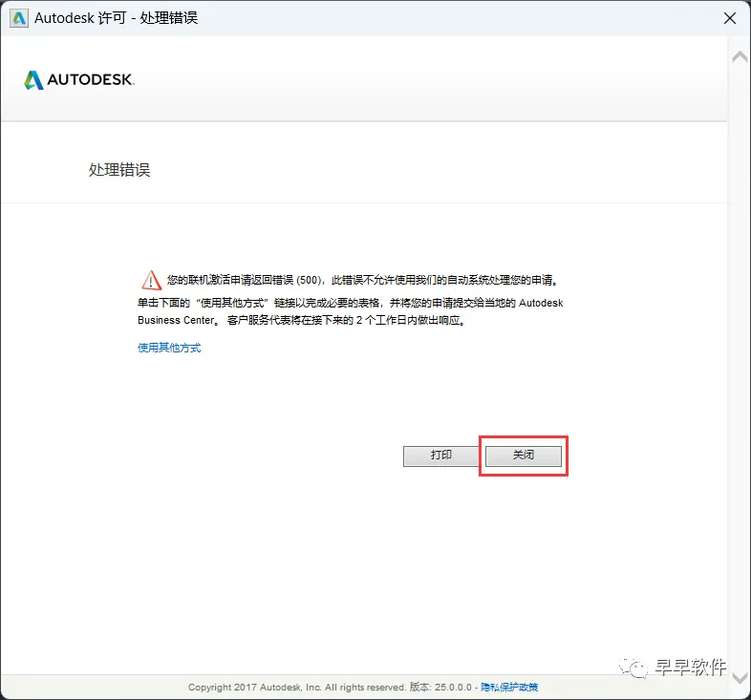Click the 版本: 25.0.0.0 text
This screenshot has height=700, width=751.
(440, 687)
